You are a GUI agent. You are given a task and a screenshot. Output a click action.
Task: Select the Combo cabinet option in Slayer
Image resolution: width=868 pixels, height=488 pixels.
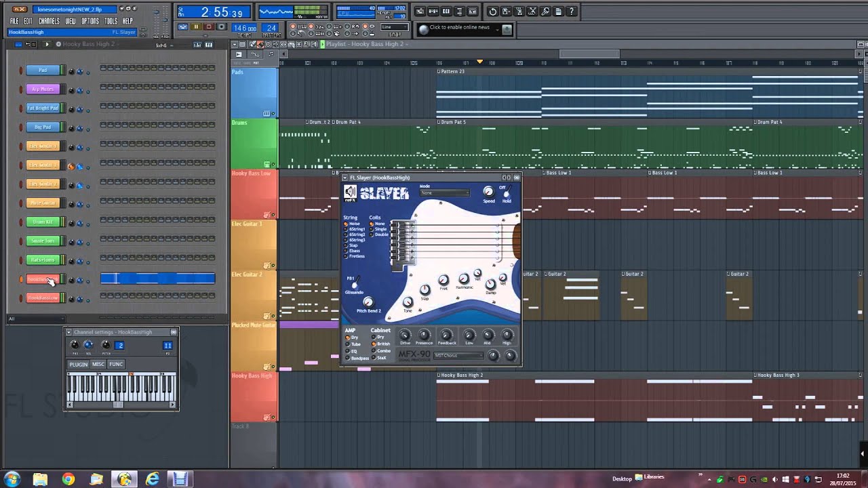pyautogui.click(x=382, y=351)
